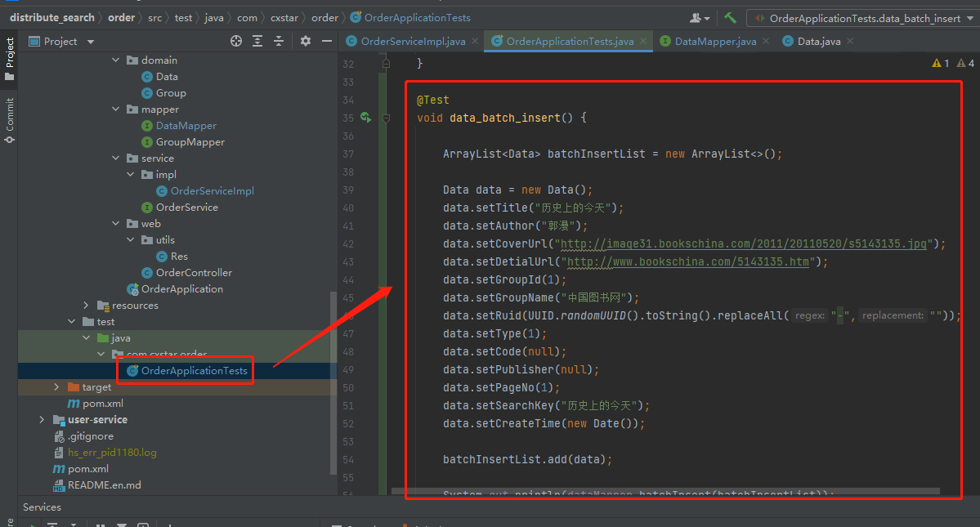Open the Commit tool window side tab
980x527 pixels.
(9, 120)
